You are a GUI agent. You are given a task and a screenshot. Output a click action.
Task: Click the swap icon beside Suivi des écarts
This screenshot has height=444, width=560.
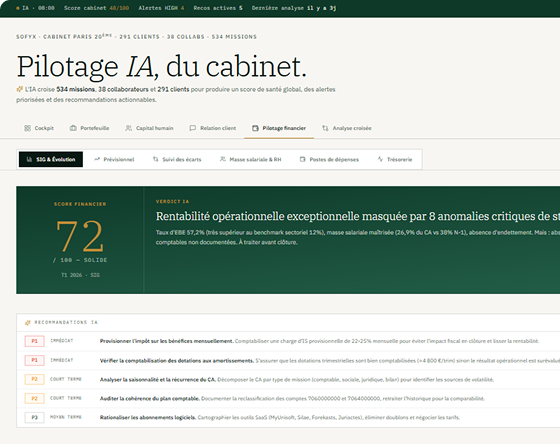(x=155, y=159)
